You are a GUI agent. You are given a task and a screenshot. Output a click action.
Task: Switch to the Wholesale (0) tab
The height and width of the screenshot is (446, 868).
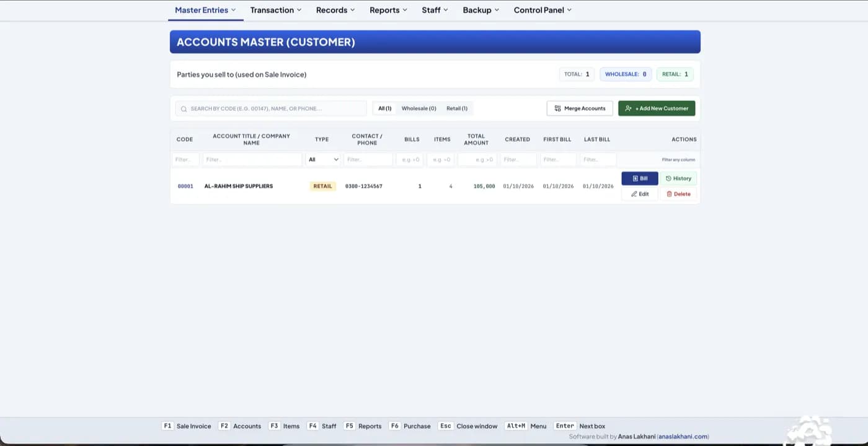[418, 108]
